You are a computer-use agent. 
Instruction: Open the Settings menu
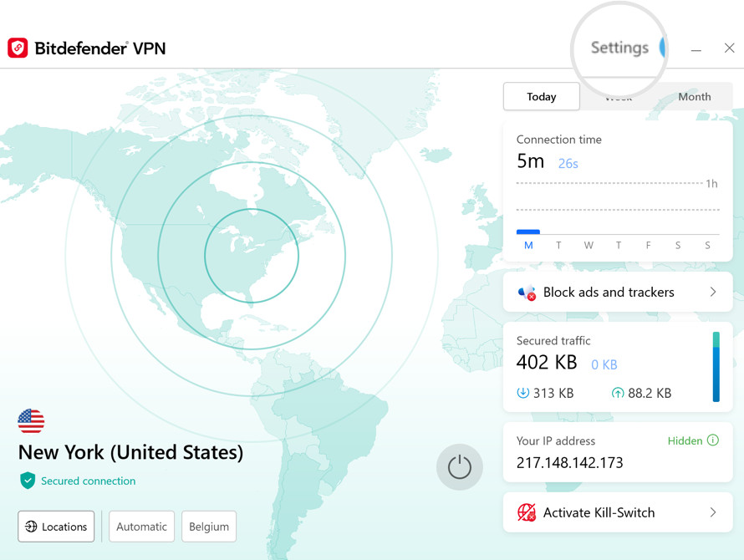click(x=619, y=48)
